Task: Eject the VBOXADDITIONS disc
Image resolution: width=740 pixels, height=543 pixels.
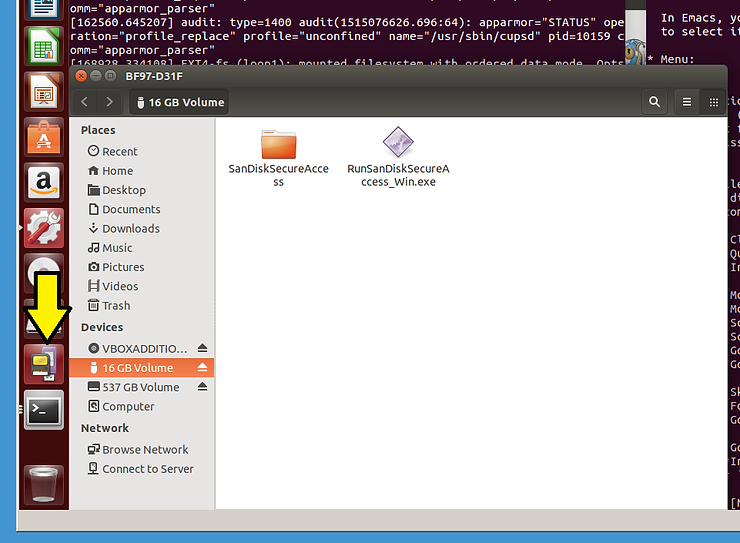Action: click(202, 349)
